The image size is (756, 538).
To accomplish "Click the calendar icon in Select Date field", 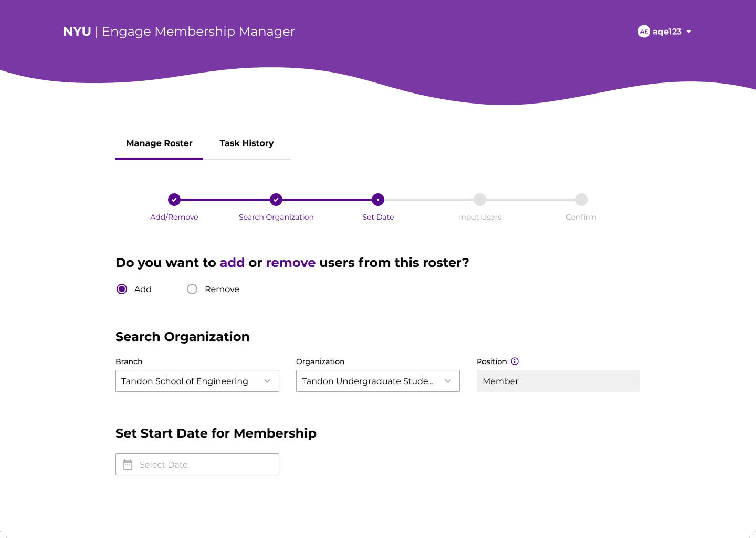I will point(128,464).
